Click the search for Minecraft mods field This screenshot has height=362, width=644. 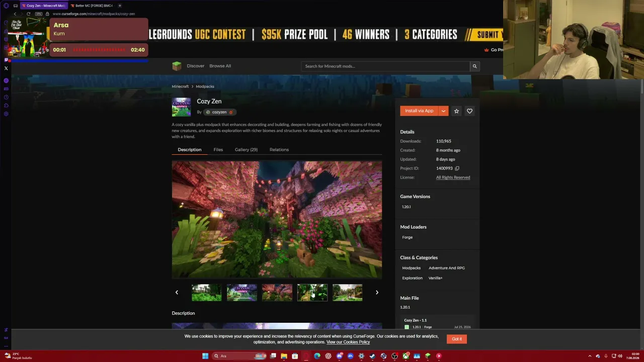click(x=385, y=66)
